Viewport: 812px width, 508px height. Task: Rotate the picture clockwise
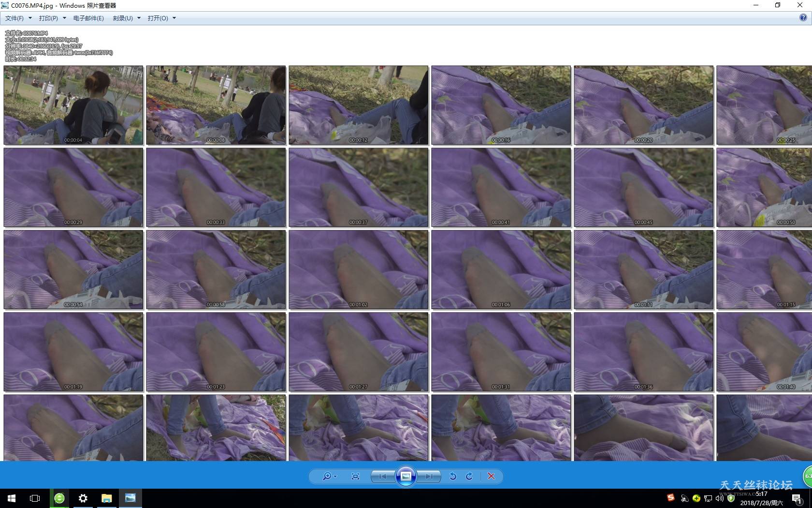pyautogui.click(x=469, y=477)
